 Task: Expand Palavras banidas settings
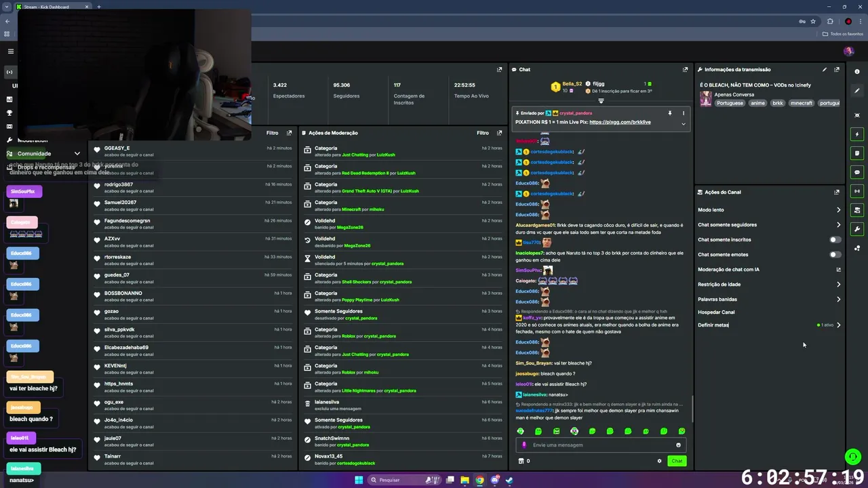[x=838, y=299]
